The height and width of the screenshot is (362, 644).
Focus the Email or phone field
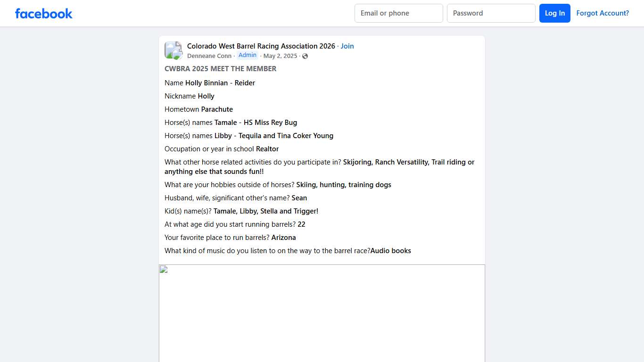[398, 13]
